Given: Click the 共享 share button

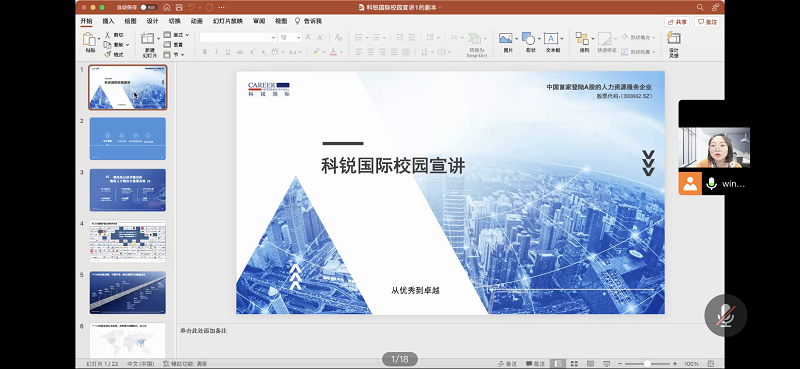Looking at the screenshot, I should coord(677,22).
